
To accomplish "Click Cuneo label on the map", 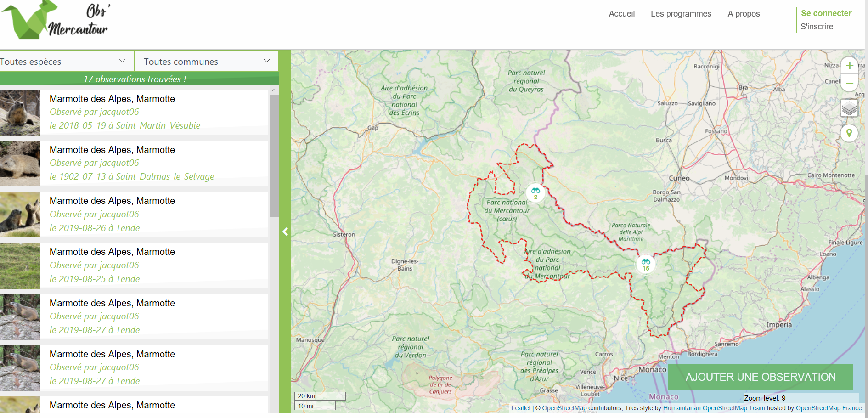I will pyautogui.click(x=679, y=178).
